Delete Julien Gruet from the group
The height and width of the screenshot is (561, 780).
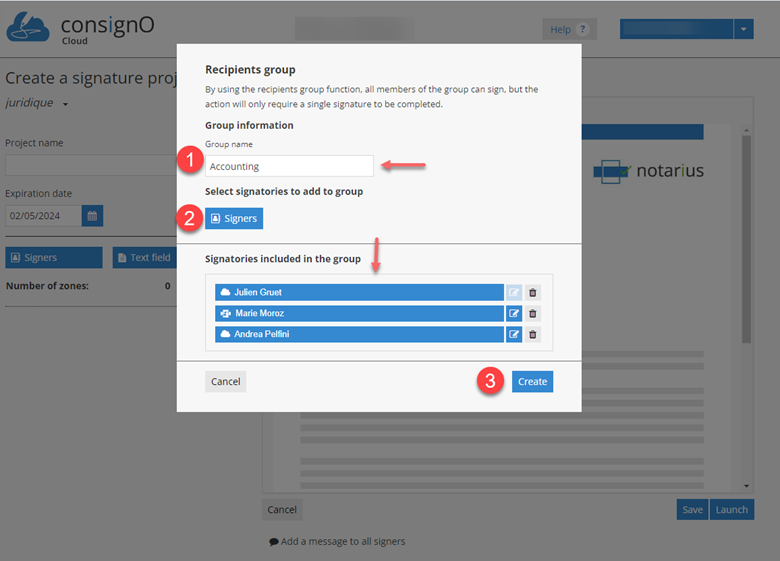click(x=532, y=292)
